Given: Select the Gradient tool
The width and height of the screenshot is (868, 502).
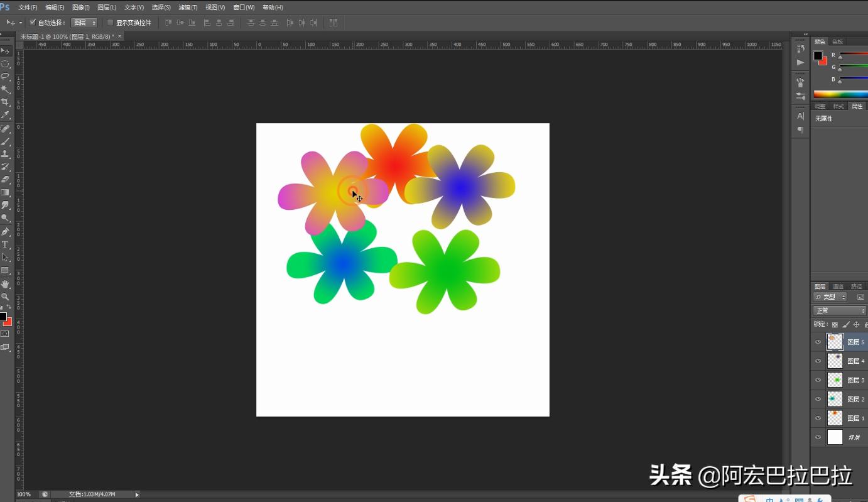Looking at the screenshot, I should coord(6,193).
